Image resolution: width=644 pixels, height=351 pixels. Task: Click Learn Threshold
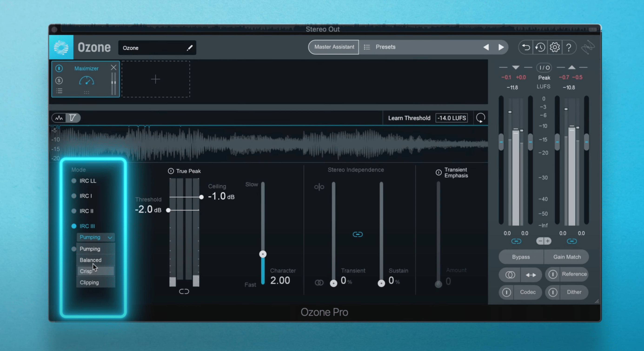[409, 118]
